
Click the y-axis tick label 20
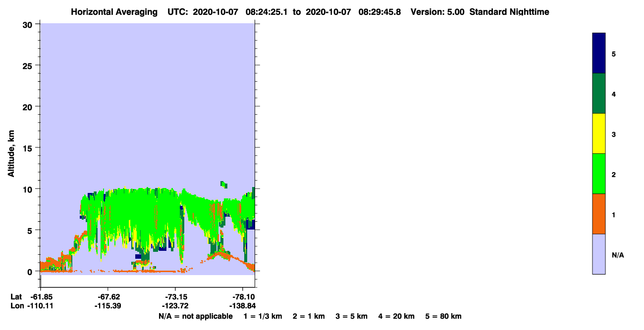coord(28,106)
